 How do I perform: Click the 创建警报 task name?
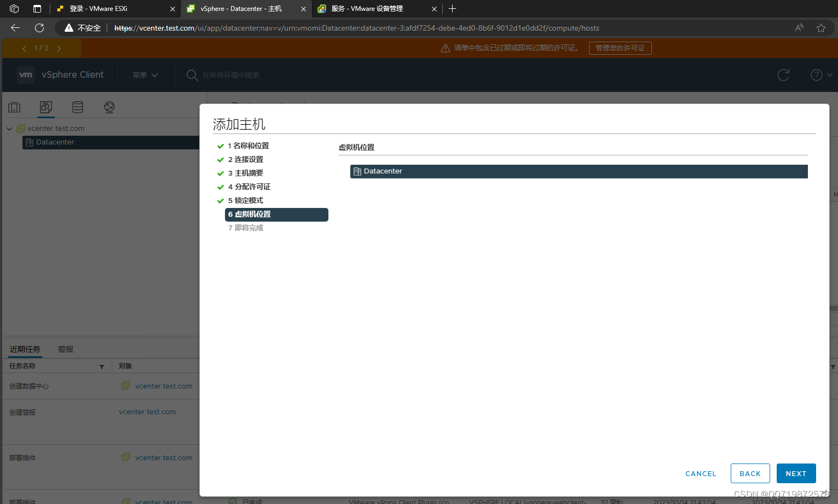(22, 412)
